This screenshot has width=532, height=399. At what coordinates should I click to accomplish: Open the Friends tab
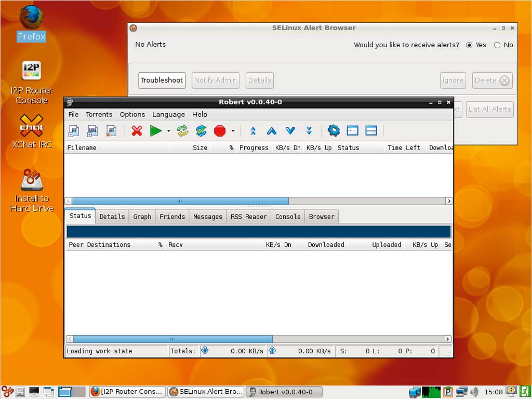(172, 217)
